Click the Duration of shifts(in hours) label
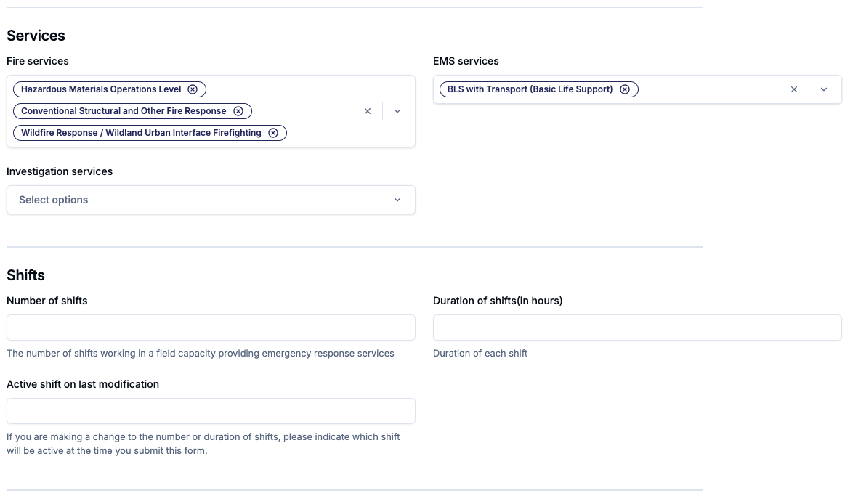The width and height of the screenshot is (853, 504). point(498,301)
